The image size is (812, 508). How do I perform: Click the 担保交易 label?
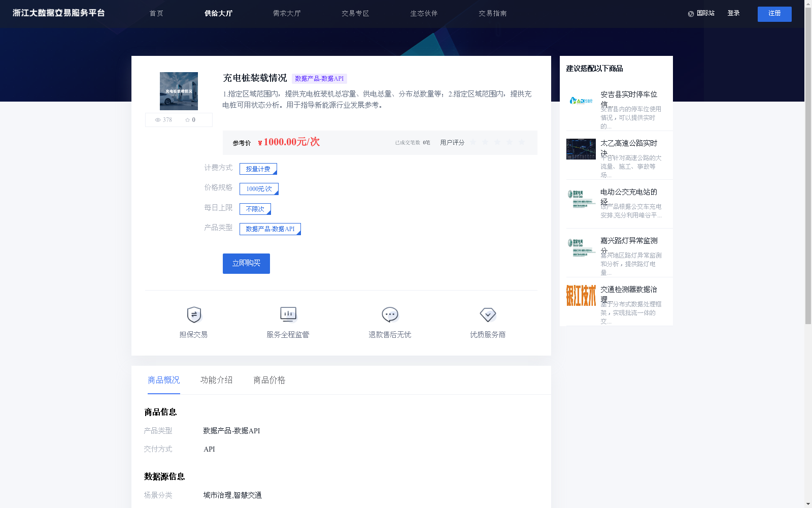tap(193, 335)
